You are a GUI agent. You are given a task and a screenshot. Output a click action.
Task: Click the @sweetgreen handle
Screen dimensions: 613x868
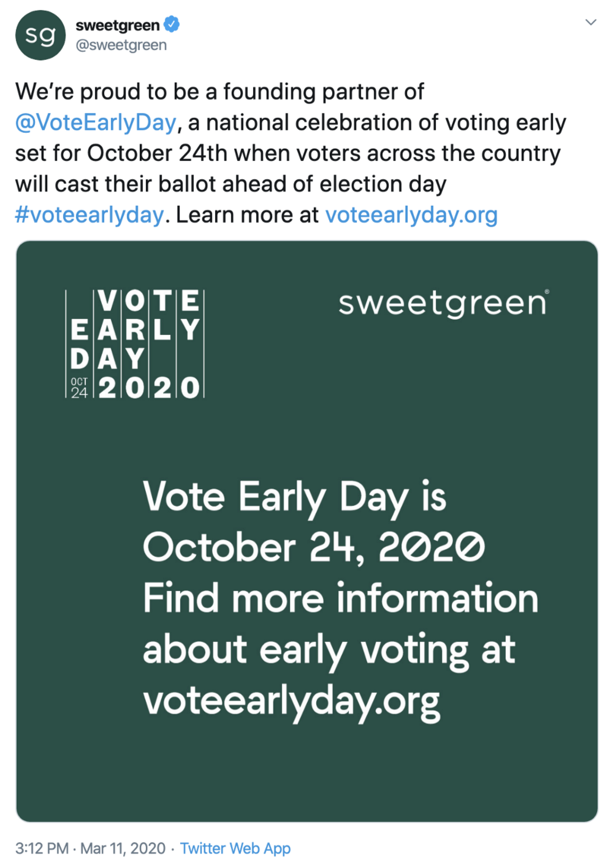pos(121,45)
